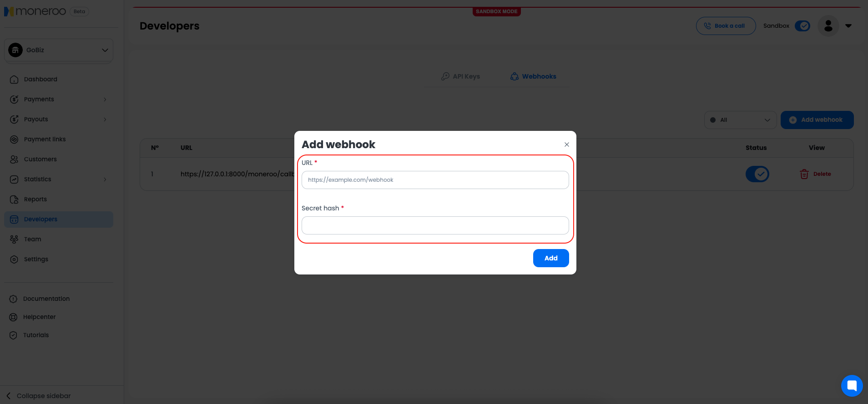The height and width of the screenshot is (404, 868).
Task: Click the trash Delete icon for webhook
Action: [x=804, y=174]
